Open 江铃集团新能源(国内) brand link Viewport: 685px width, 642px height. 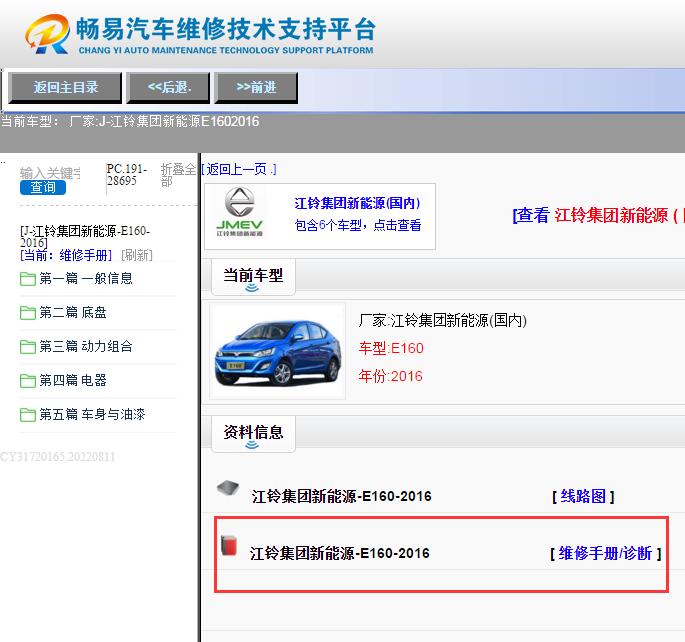point(357,203)
